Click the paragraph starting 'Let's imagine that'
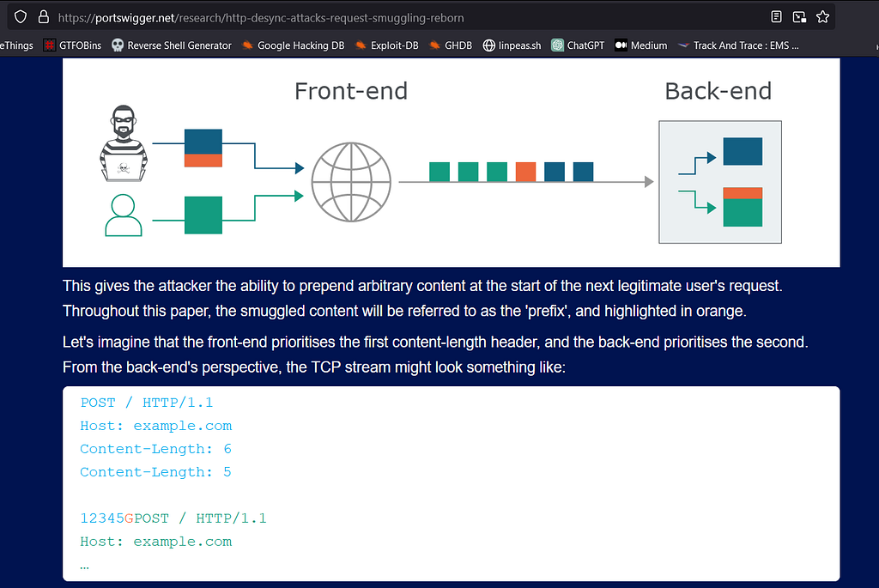Image resolution: width=879 pixels, height=588 pixels. pyautogui.click(x=435, y=355)
